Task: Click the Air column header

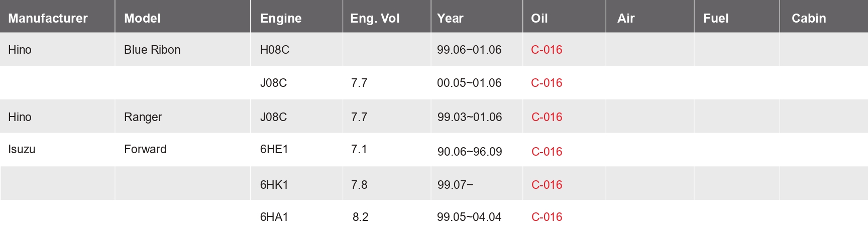Action: [626, 19]
